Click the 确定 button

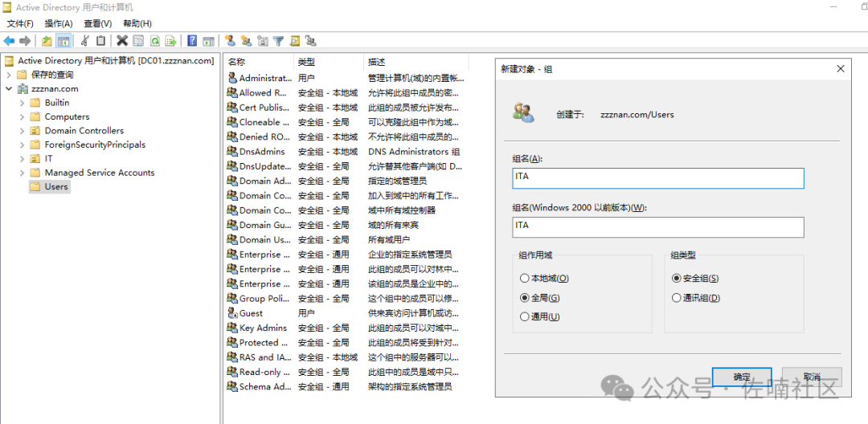point(742,377)
